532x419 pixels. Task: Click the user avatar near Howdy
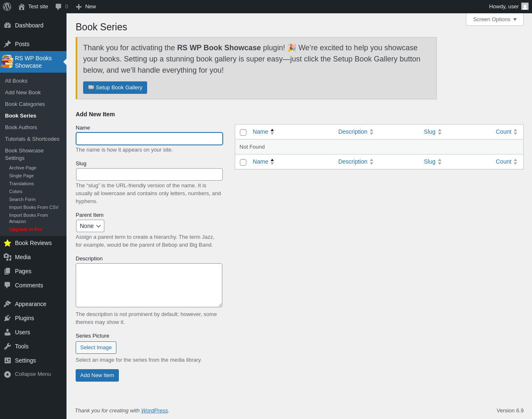click(x=525, y=6)
